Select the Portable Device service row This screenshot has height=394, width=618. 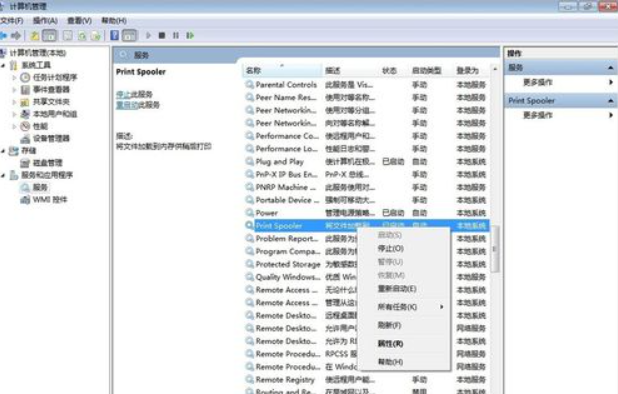click(366, 200)
